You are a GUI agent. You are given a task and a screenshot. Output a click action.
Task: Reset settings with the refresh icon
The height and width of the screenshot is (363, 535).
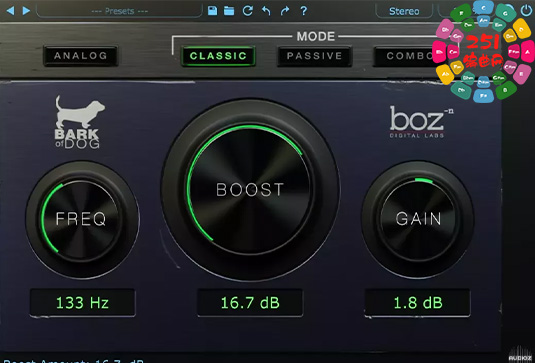[248, 11]
